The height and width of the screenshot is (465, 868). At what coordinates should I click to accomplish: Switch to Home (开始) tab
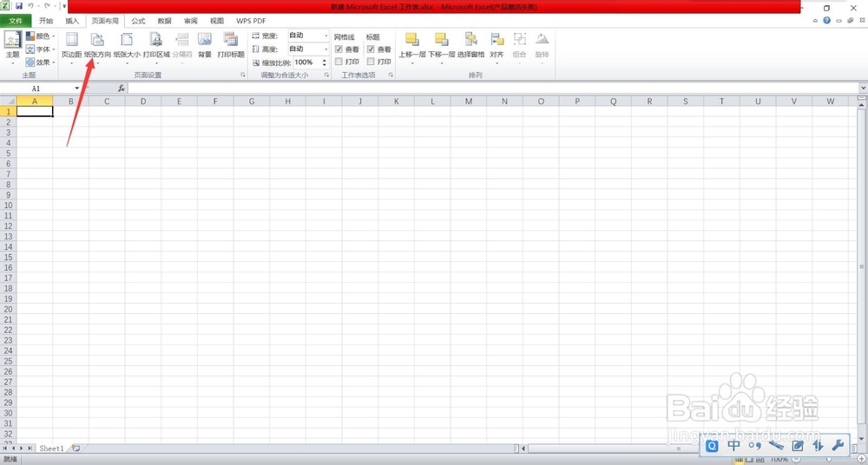(46, 21)
